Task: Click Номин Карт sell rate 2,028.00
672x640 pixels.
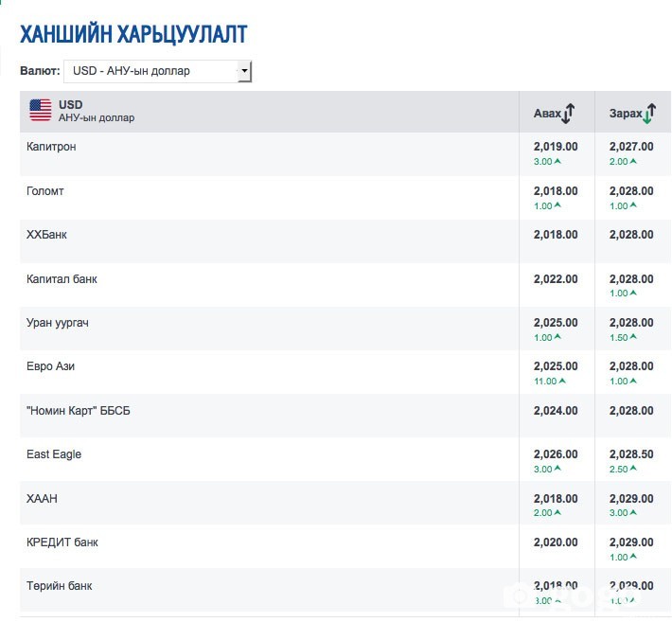Action: coord(631,411)
